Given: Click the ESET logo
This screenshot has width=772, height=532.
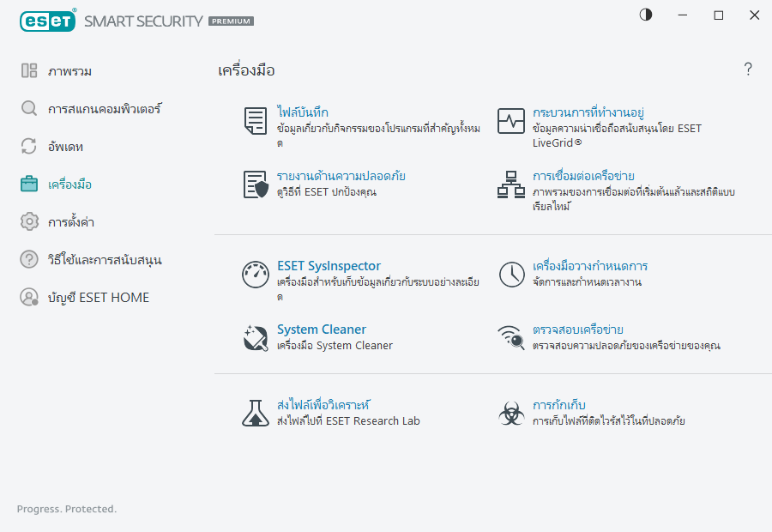Looking at the screenshot, I should click(x=47, y=21).
